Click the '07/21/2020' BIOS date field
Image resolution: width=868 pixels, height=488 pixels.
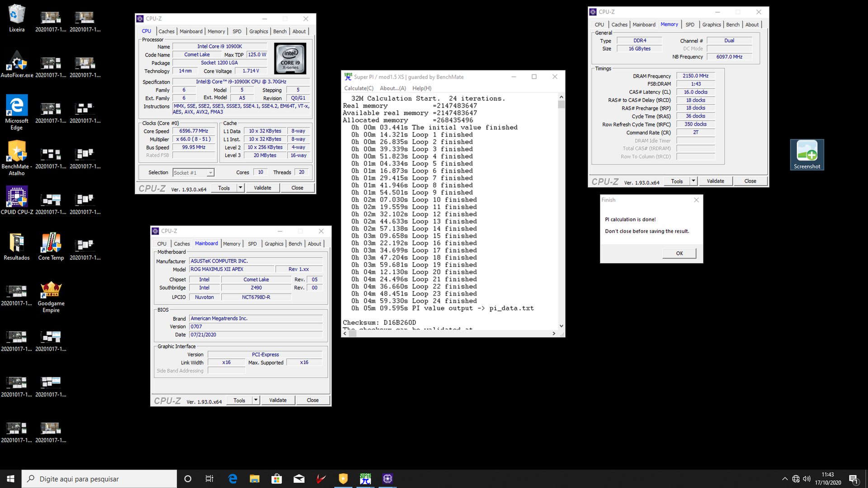(256, 335)
